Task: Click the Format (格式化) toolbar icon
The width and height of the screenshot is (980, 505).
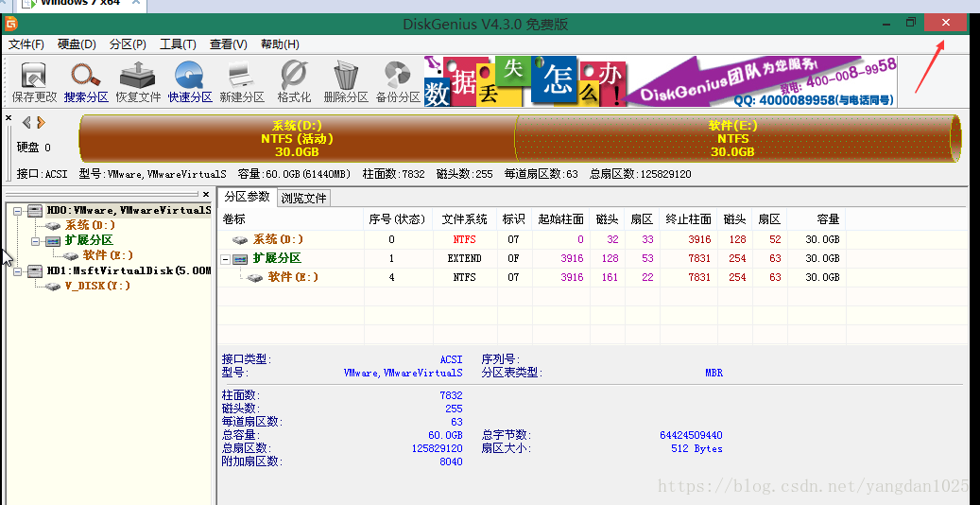Action: click(x=294, y=82)
